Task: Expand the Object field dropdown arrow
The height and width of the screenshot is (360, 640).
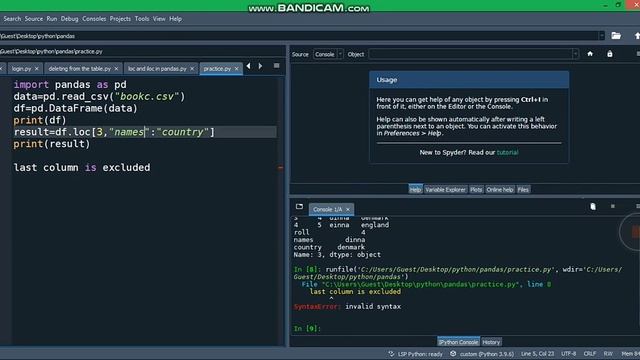Action: tap(575, 54)
